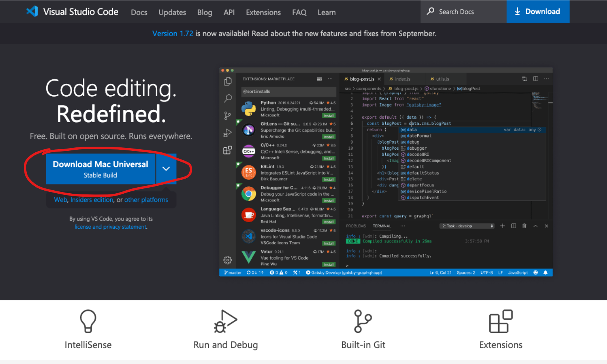Viewport: 607px width, 364px height.
Task: Follow the other platforms link
Action: 146,200
